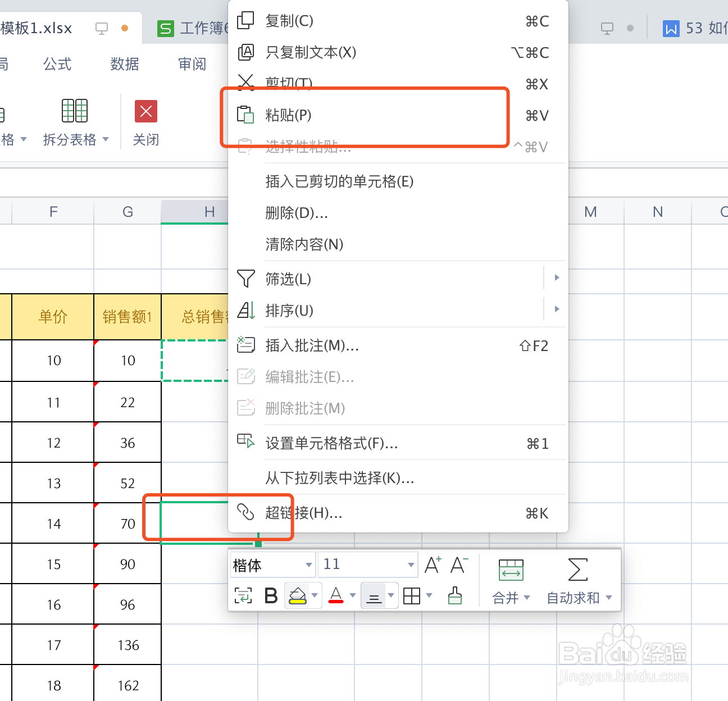
Task: Expand the 合并 merge cells dropdown
Action: point(527,598)
